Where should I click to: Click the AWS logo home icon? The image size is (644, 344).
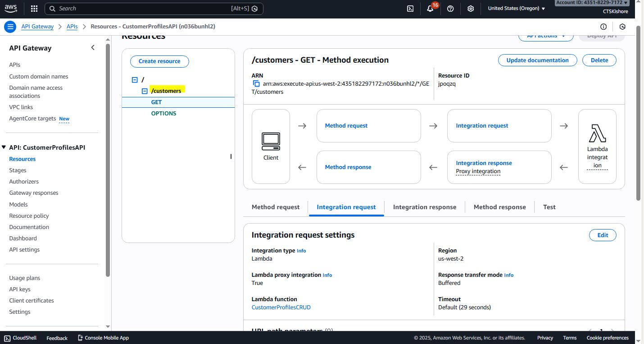(x=11, y=8)
